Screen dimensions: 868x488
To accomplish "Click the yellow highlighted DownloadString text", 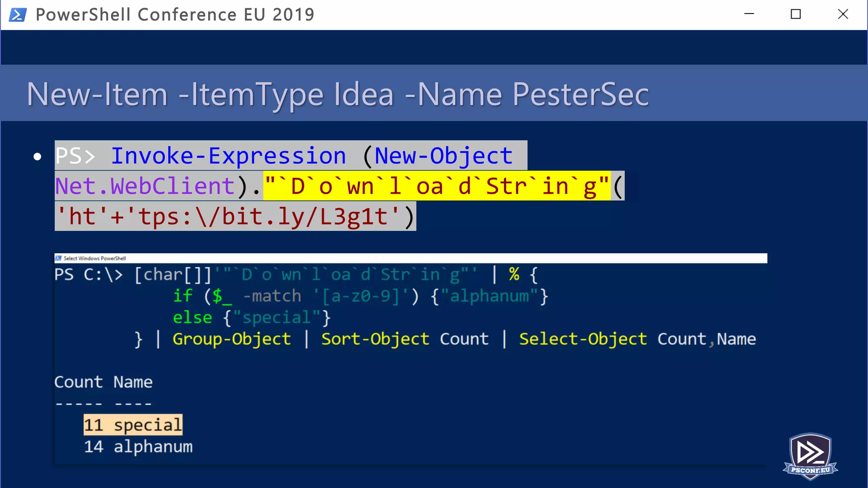I will click(x=437, y=186).
